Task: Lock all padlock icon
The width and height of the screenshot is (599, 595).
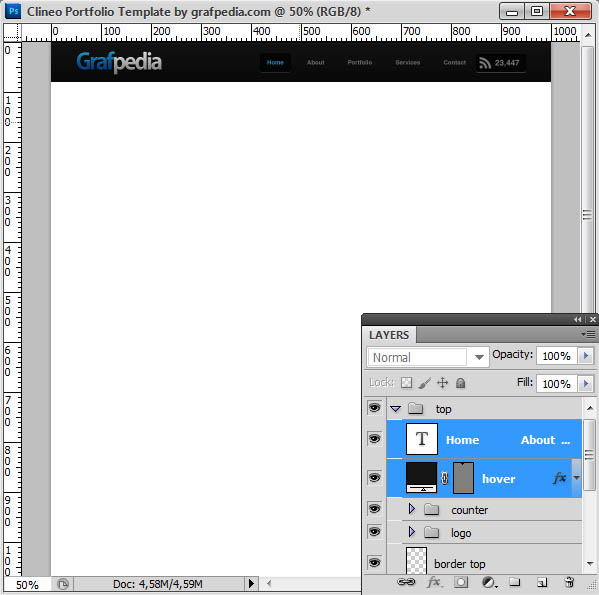Action: tap(461, 383)
